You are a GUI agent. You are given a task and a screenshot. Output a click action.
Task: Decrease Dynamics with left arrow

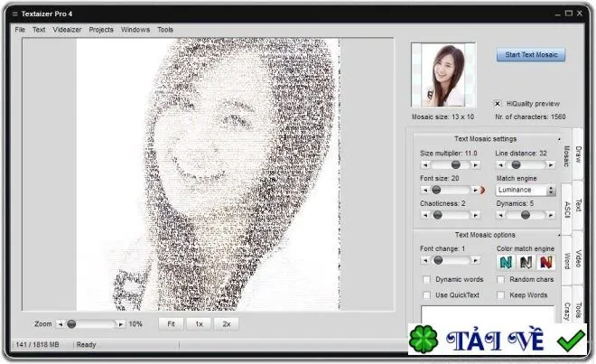coord(500,215)
